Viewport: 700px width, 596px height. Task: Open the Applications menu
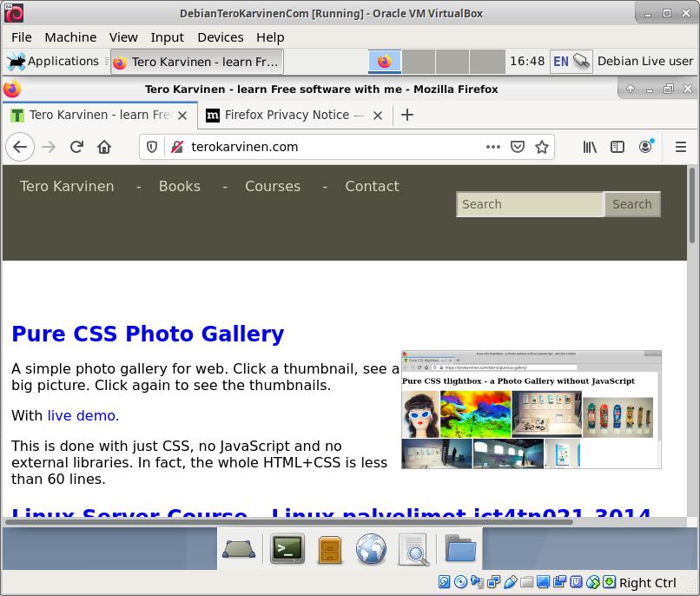point(53,62)
